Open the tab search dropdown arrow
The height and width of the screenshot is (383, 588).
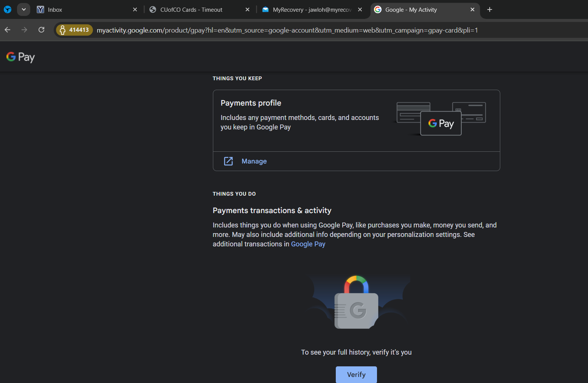(x=23, y=9)
